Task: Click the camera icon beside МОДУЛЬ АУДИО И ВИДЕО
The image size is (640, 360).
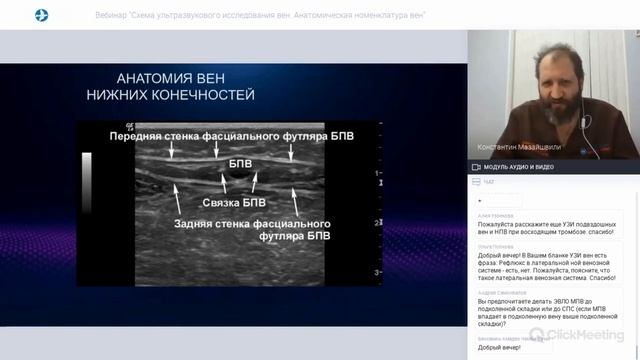Action: tap(476, 167)
